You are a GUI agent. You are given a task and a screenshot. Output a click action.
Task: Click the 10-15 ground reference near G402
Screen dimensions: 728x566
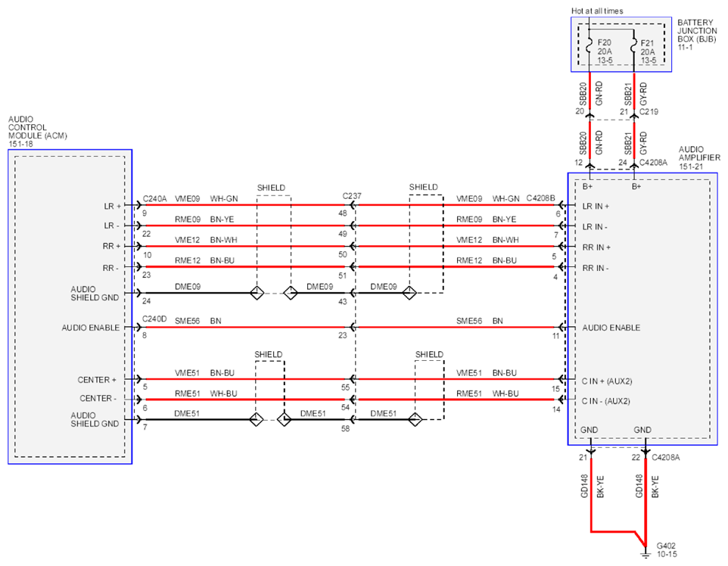click(x=667, y=555)
